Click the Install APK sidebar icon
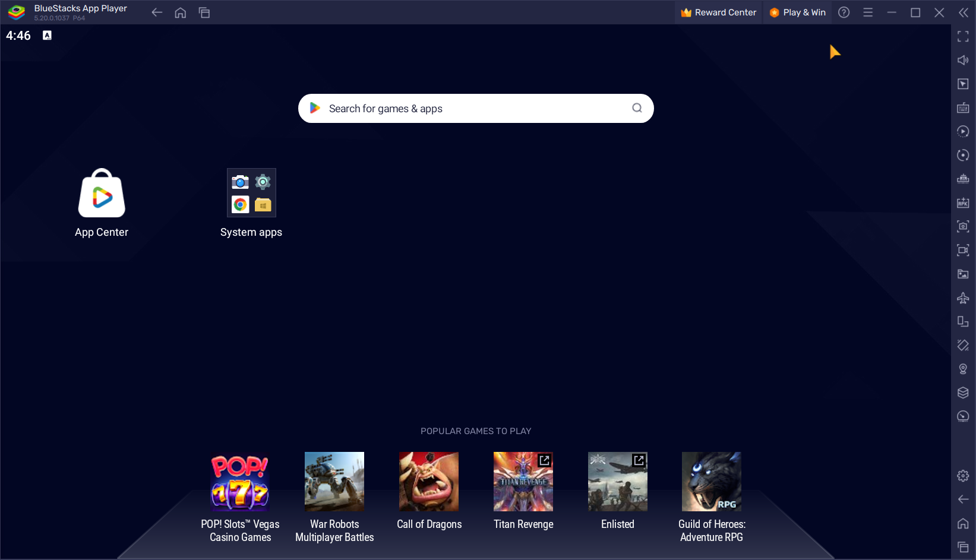Screen dimensions: 976x560 963,203
